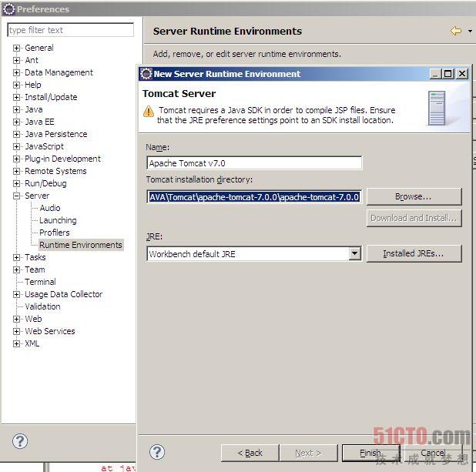Select Launching under Server
This screenshot has width=476, height=472.
click(58, 220)
